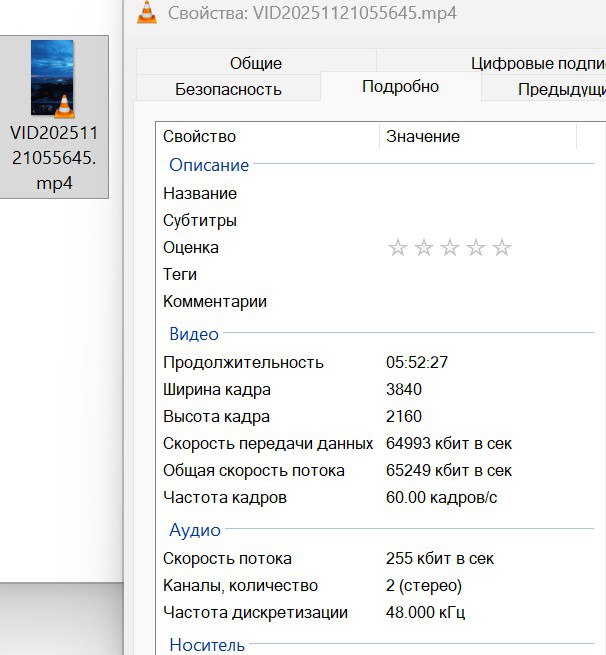Click the Значение column header
This screenshot has height=655, width=606.
(423, 136)
